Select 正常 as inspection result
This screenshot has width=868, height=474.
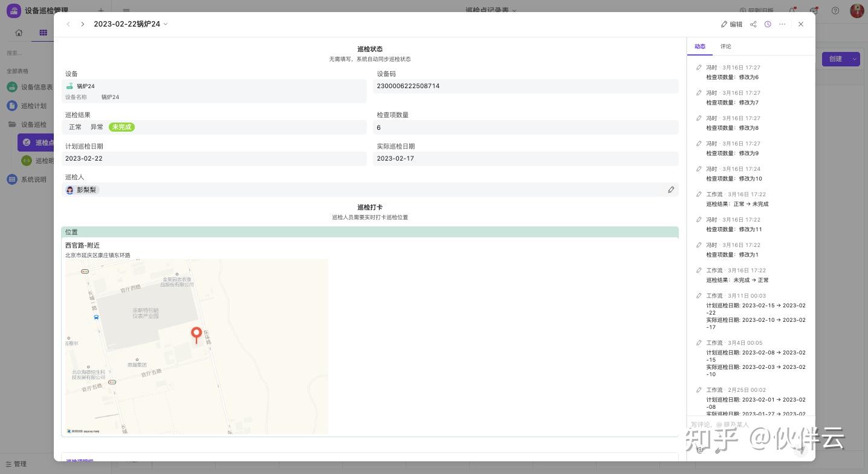pyautogui.click(x=75, y=127)
